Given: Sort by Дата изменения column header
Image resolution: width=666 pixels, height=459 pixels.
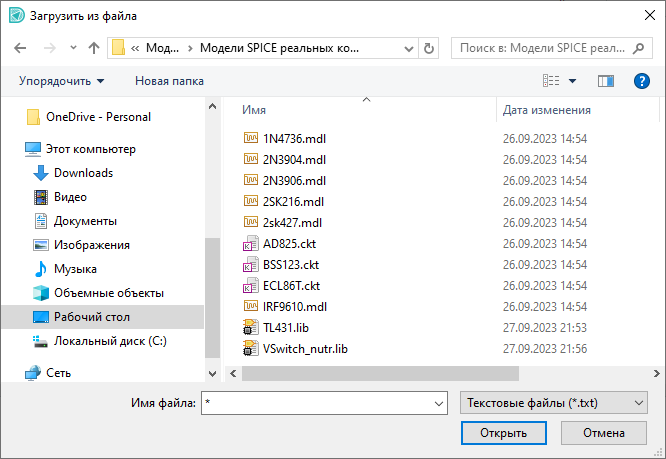Looking at the screenshot, I should [x=547, y=110].
